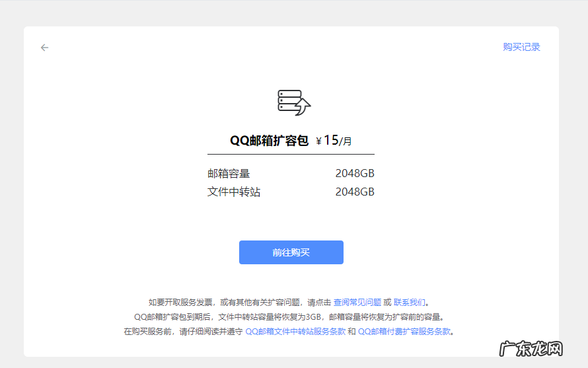Follow the 联系我们 link
The image size is (588, 368).
(x=410, y=302)
